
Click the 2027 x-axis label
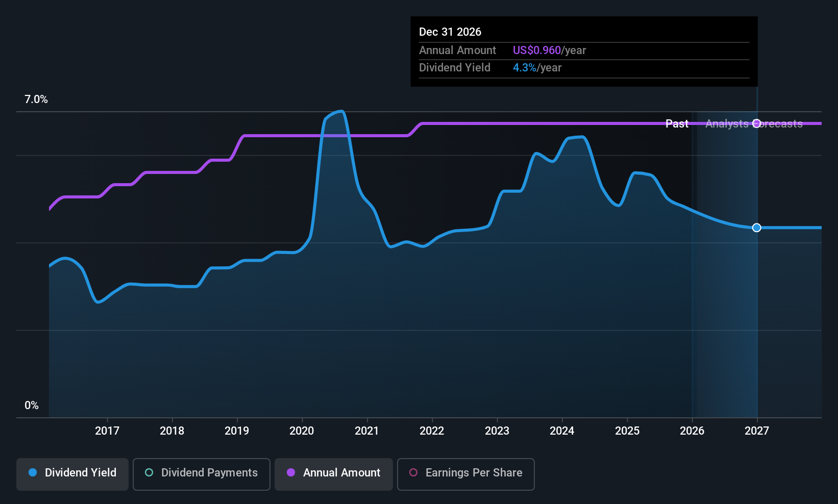click(757, 431)
